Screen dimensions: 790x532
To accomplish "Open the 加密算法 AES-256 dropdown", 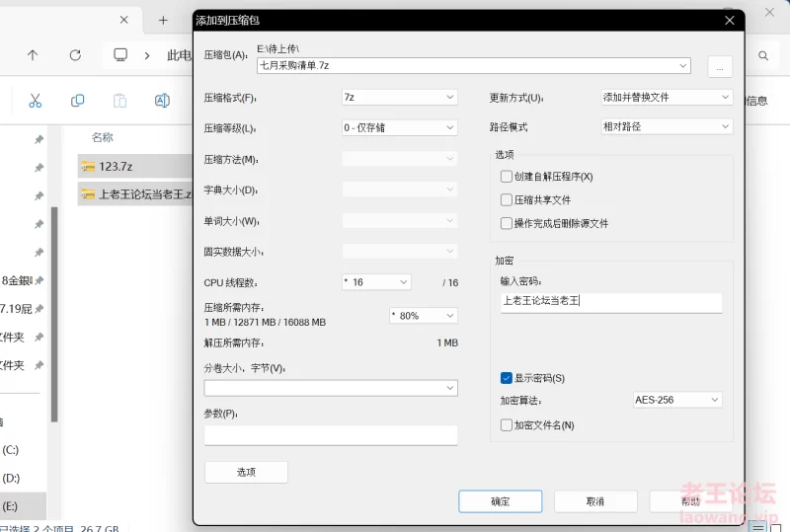I will (x=677, y=400).
